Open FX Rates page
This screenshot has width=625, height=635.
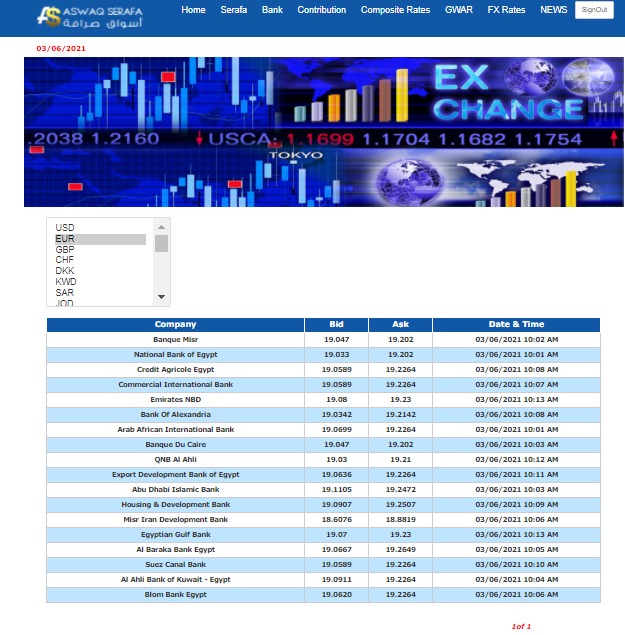(x=506, y=10)
